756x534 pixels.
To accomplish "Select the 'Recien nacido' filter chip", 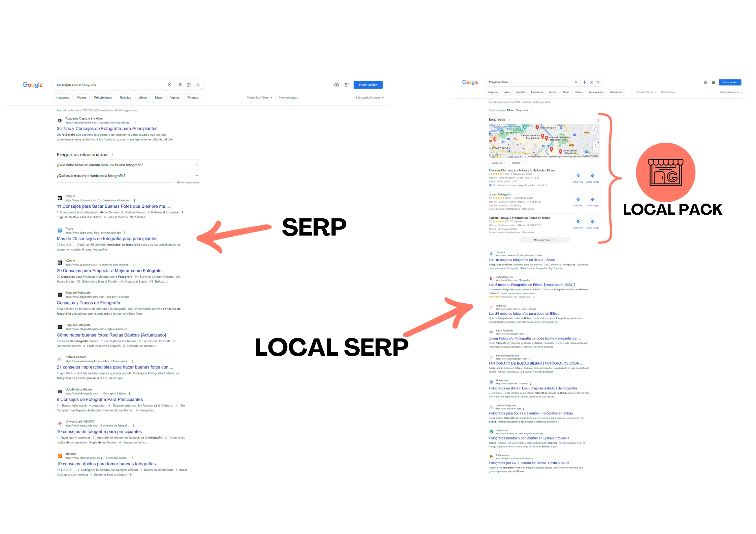I will pyautogui.click(x=596, y=92).
